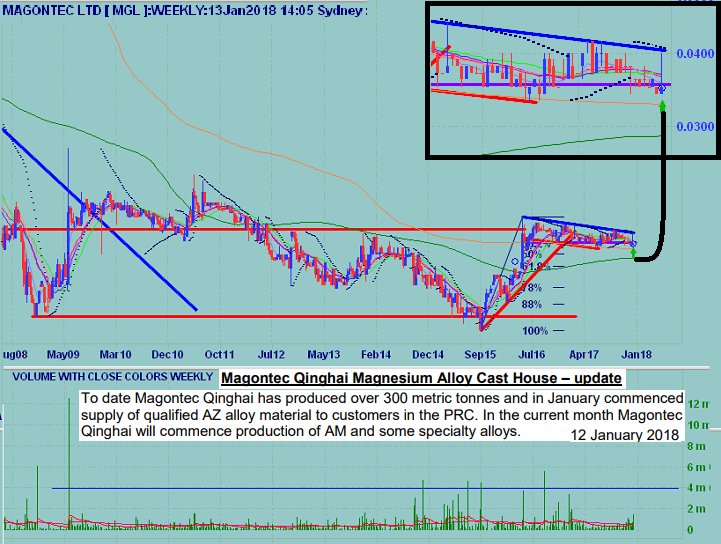Click the '2 m' volume axis label
Viewport: 721px width, 544px height.
pos(697,509)
